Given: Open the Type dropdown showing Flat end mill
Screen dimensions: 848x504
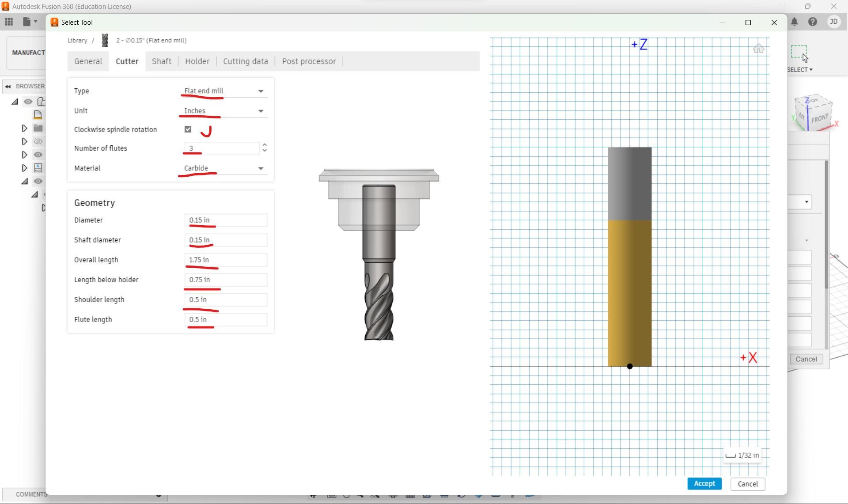Looking at the screenshot, I should point(224,91).
